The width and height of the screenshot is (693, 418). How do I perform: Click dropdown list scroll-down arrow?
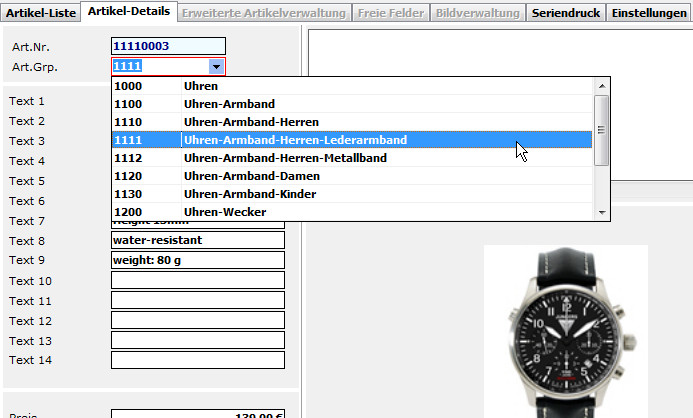pos(601,212)
